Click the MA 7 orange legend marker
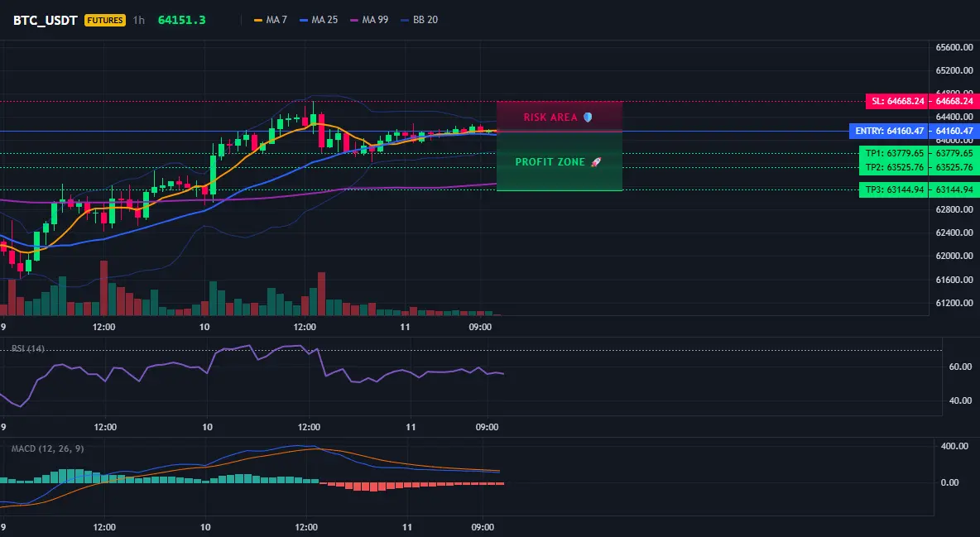The image size is (980, 537). 258,20
